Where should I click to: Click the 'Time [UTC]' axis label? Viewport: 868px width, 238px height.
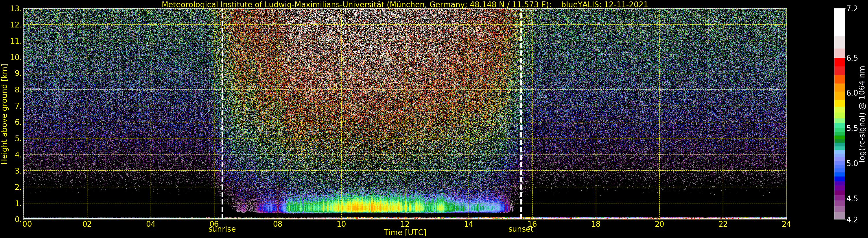(x=405, y=233)
